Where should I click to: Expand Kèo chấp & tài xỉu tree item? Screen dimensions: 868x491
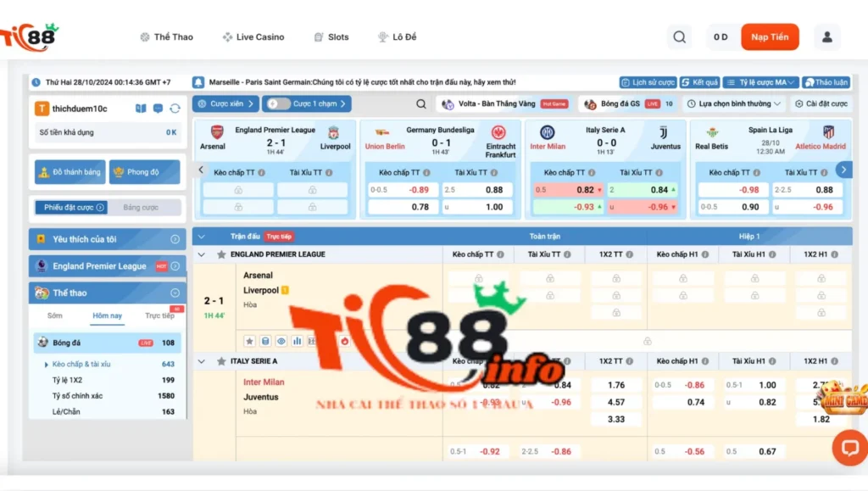47,365
